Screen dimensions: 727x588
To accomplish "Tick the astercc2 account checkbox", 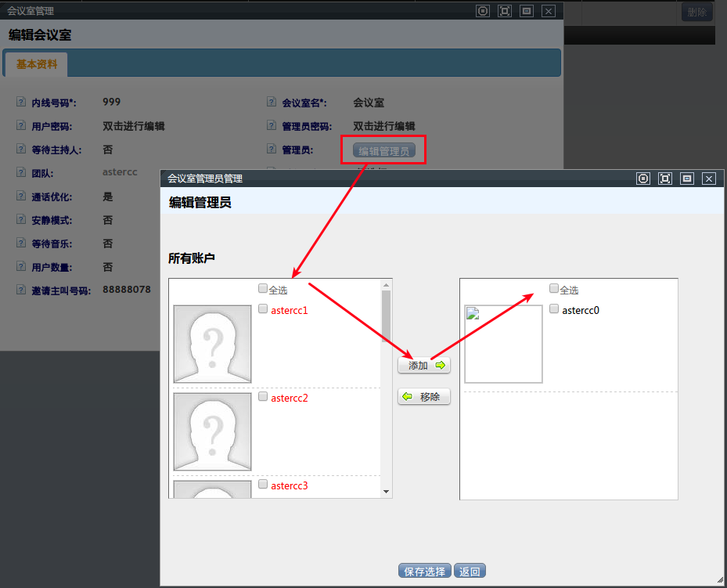I will tap(263, 397).
